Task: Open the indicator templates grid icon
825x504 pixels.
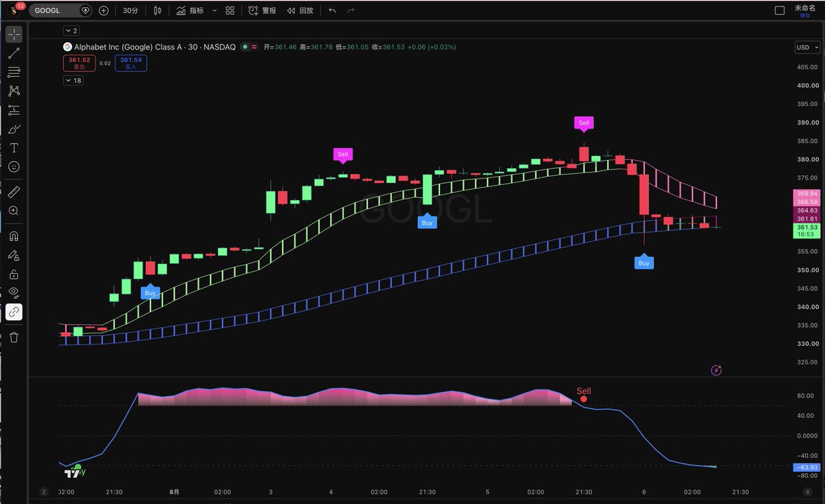Action: [230, 11]
